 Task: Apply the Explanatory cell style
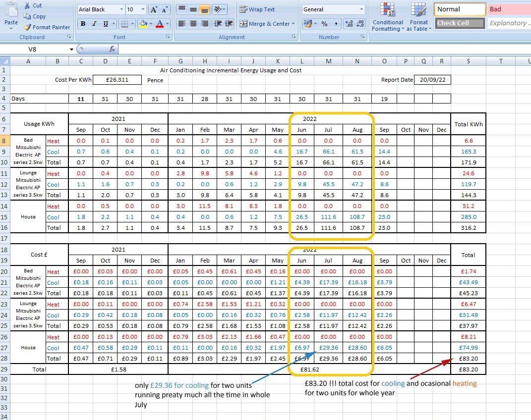[x=509, y=23]
